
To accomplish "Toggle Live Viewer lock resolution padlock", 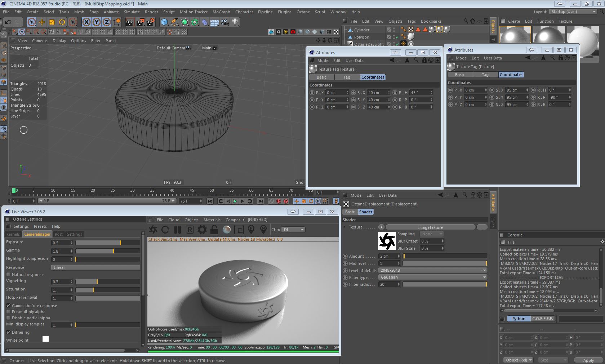I will pos(214,230).
